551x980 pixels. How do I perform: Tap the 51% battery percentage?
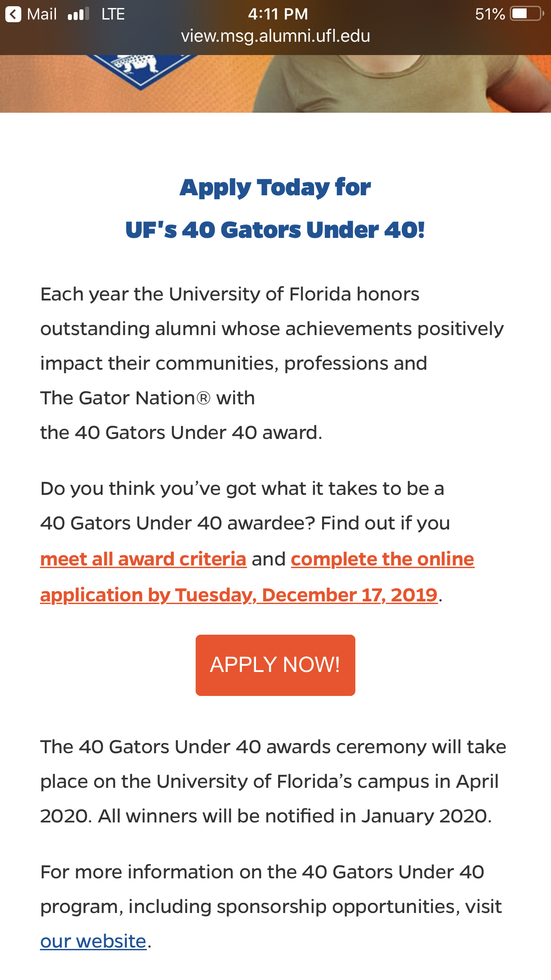[x=490, y=14]
